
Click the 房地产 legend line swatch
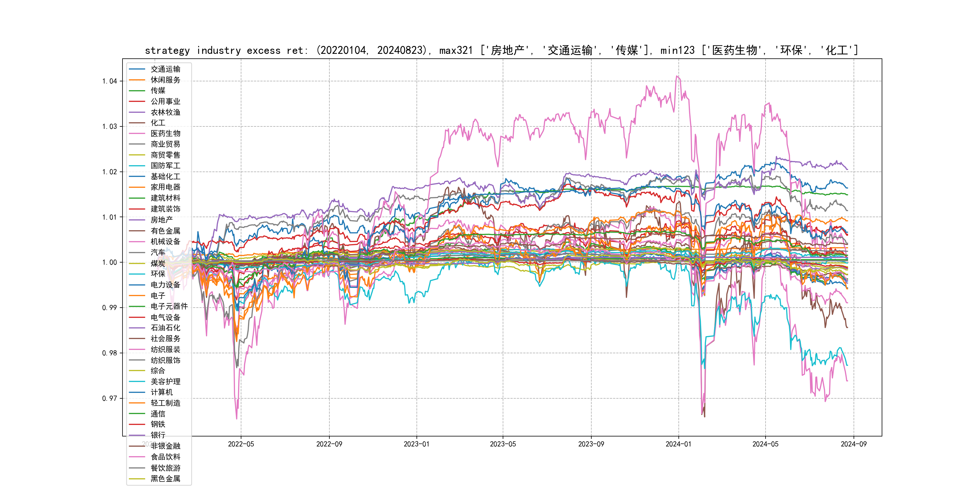(x=137, y=220)
